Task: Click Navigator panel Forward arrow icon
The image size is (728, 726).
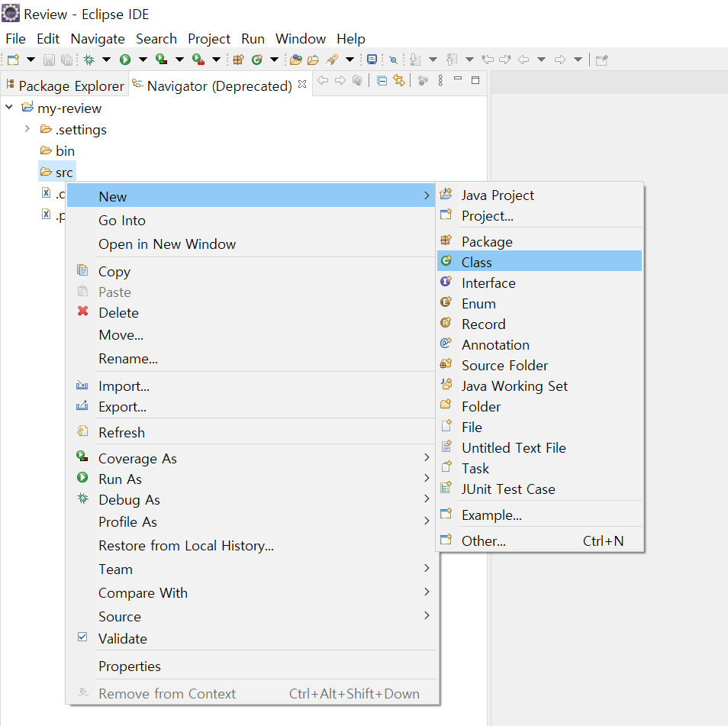Action: 340,80
